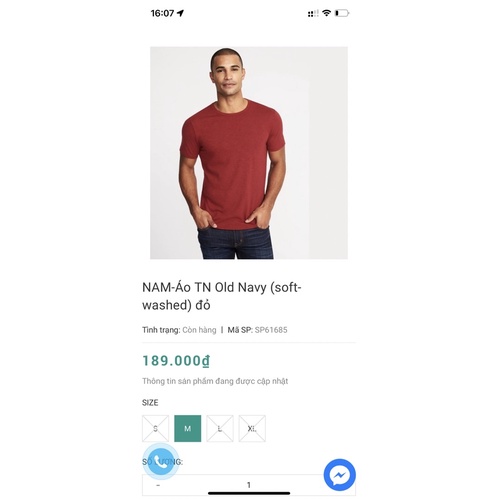
Task: Select size S option
Action: 155,428
